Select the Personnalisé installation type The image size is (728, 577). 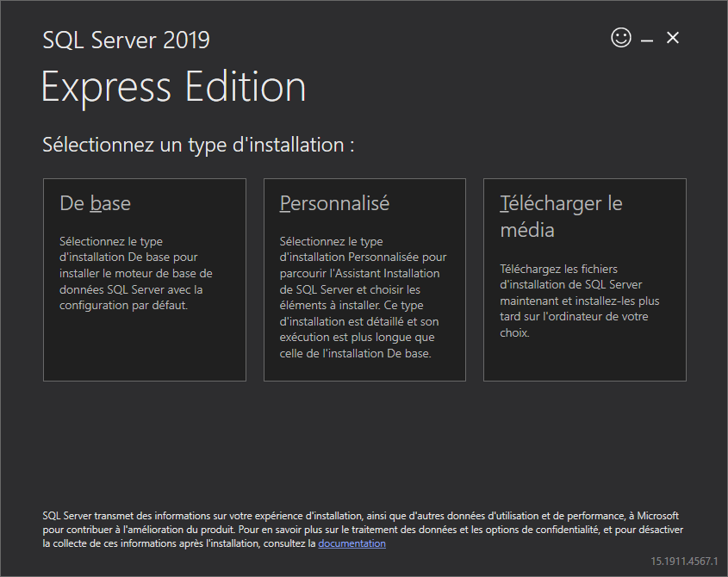364,279
